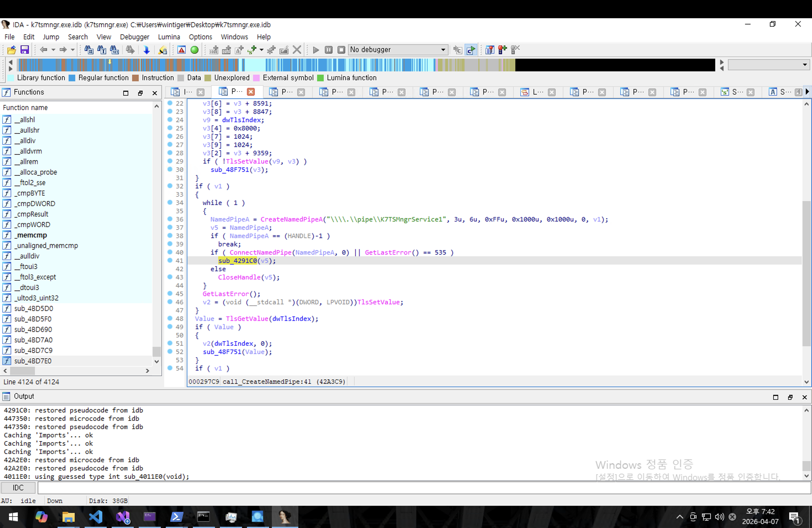Toggle breakpoint dot on line 36
Screen dimensions: 812x528
tap(170, 219)
